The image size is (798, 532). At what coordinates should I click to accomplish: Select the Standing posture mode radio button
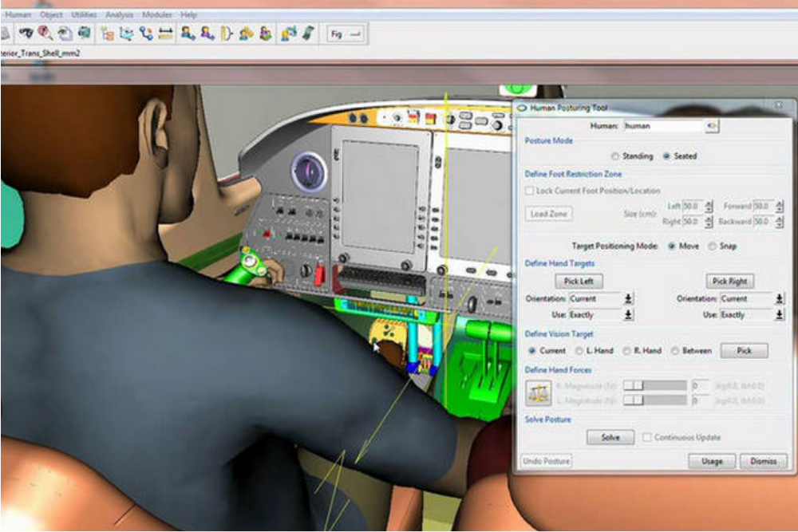pyautogui.click(x=615, y=156)
